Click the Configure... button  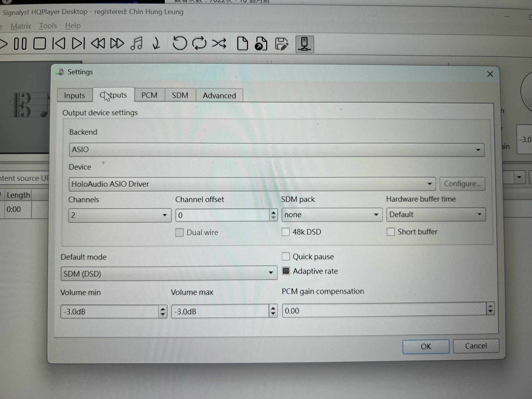(x=462, y=184)
